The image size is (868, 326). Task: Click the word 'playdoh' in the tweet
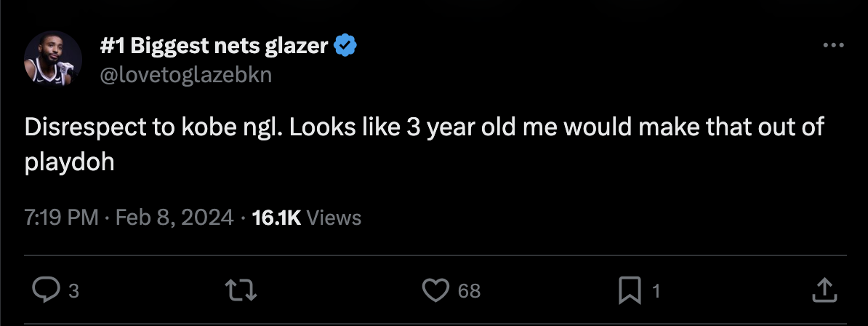click(70, 162)
